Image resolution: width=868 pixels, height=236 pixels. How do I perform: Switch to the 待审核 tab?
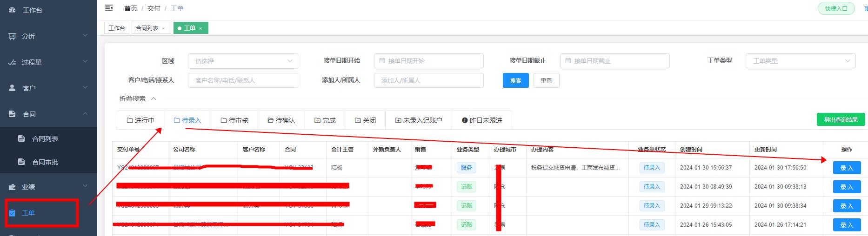[234, 120]
